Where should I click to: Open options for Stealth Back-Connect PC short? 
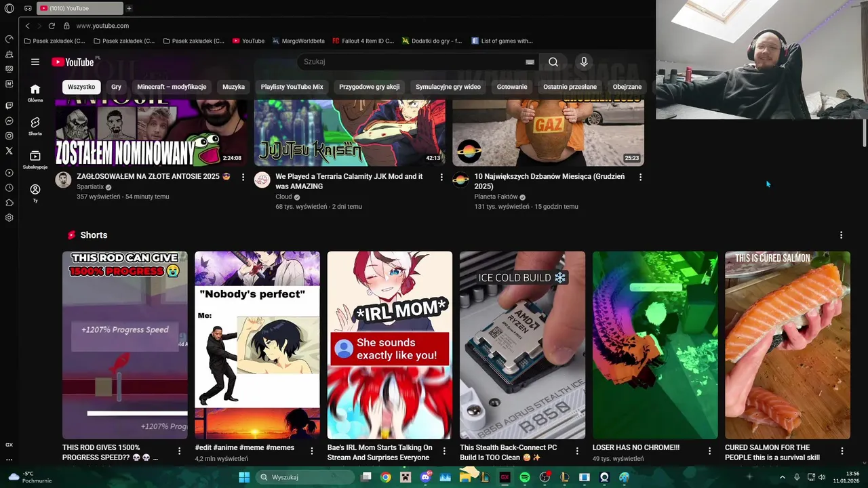577,451
